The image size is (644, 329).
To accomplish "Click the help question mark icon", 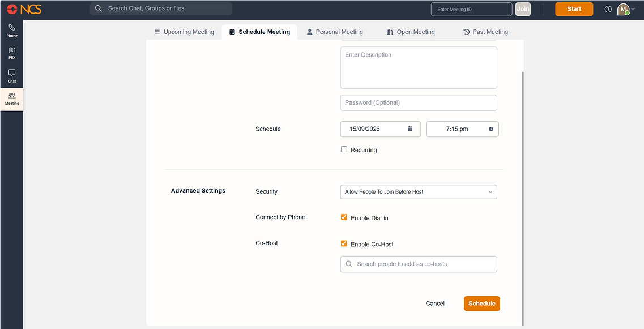I will 608,9.
